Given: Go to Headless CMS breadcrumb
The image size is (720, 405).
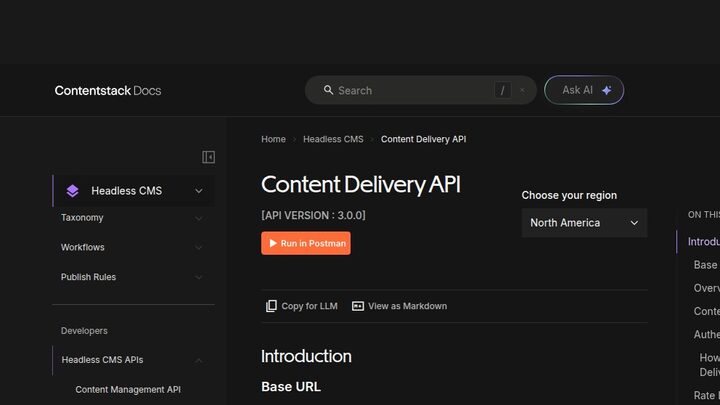Looking at the screenshot, I should coord(333,139).
